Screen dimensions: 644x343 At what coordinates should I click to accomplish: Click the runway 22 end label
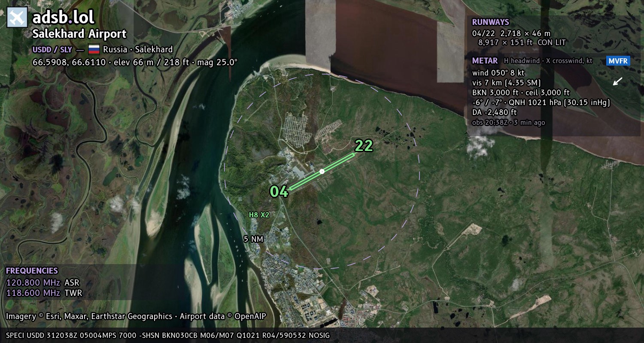[x=364, y=146]
